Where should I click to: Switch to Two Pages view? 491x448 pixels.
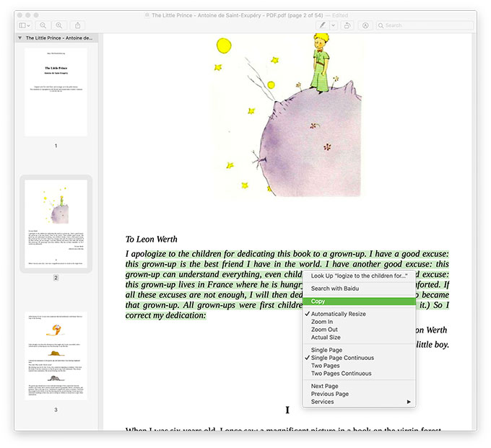(x=326, y=366)
